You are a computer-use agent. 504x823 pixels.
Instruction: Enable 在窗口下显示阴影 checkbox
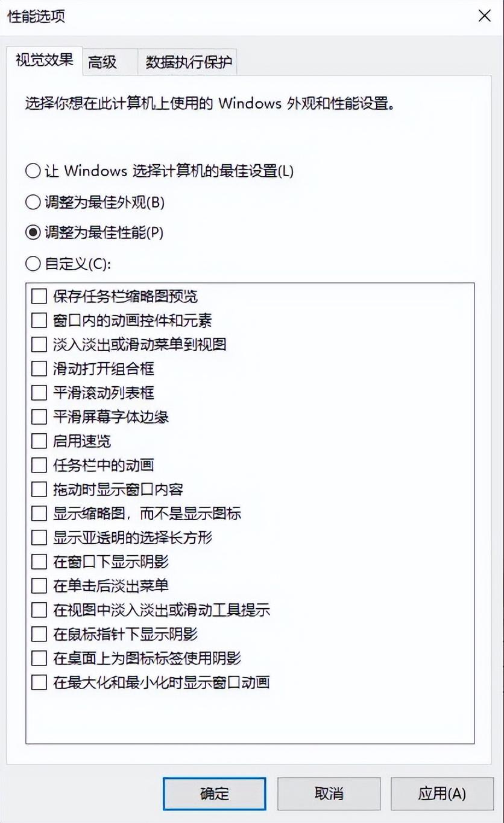(39, 562)
